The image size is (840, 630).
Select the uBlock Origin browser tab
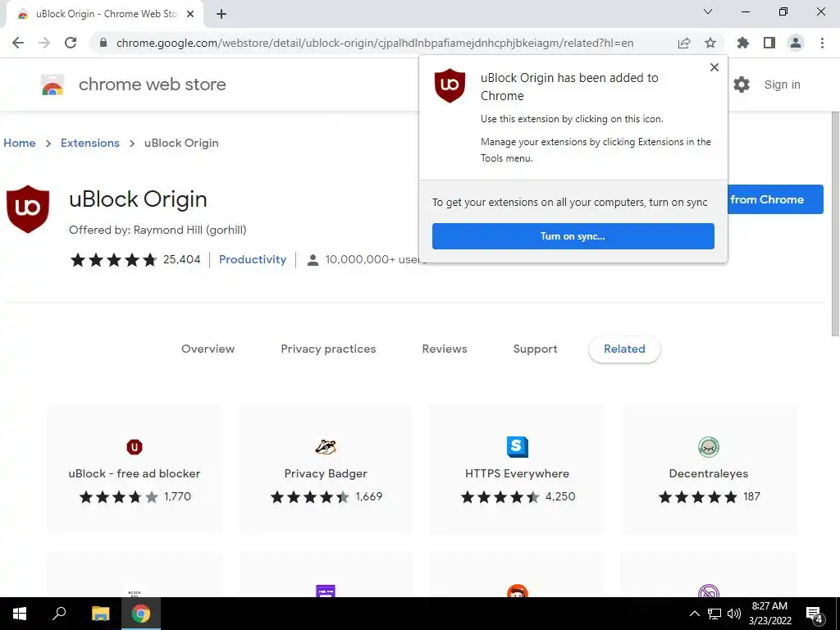[x=106, y=15]
